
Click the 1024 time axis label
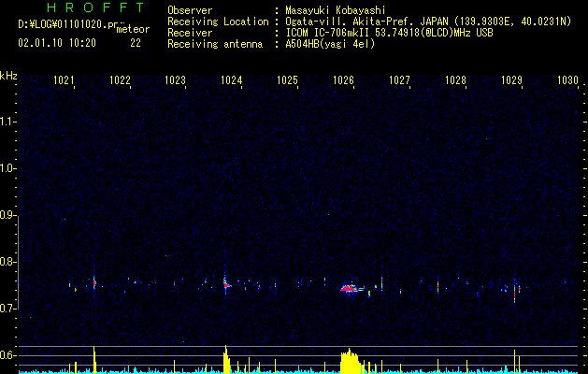[x=232, y=79]
